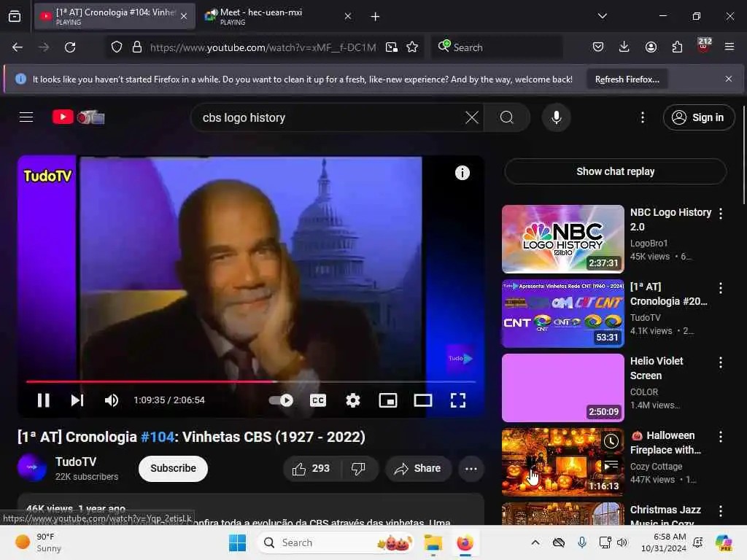Open options for Helio Violet Screen
The height and width of the screenshot is (560, 747).
720,362
